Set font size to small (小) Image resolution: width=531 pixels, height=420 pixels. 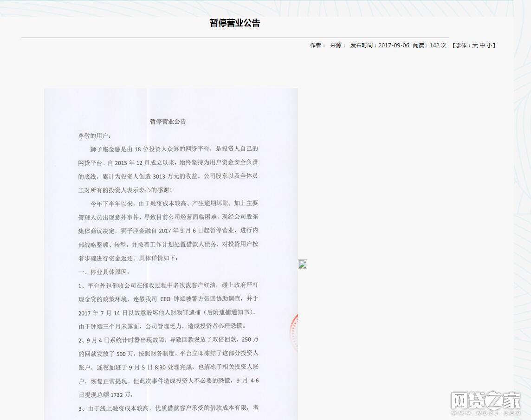coord(490,45)
